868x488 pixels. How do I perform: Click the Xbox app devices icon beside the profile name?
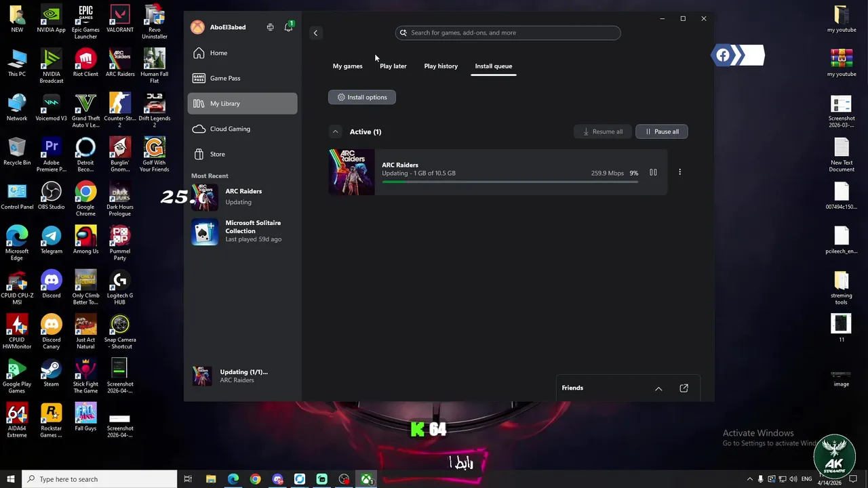270,27
